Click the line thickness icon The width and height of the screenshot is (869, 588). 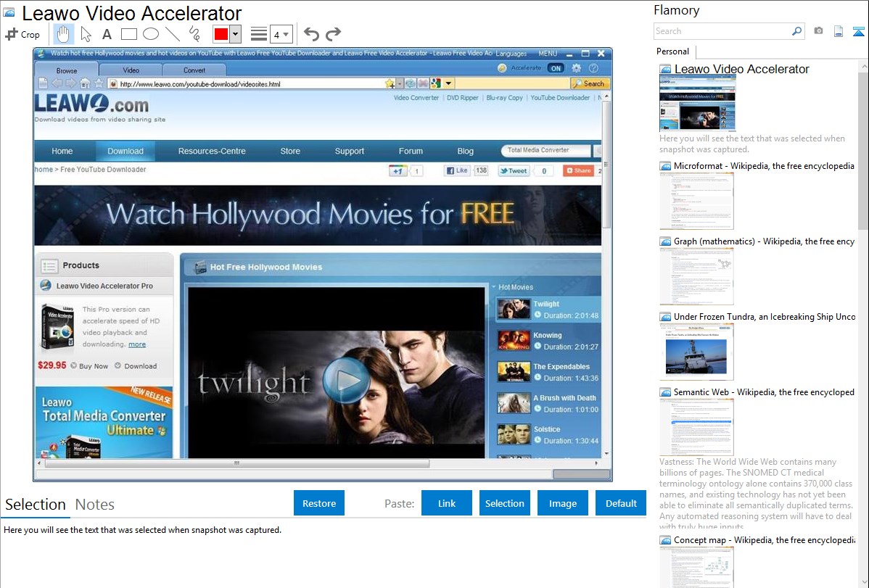click(x=258, y=34)
